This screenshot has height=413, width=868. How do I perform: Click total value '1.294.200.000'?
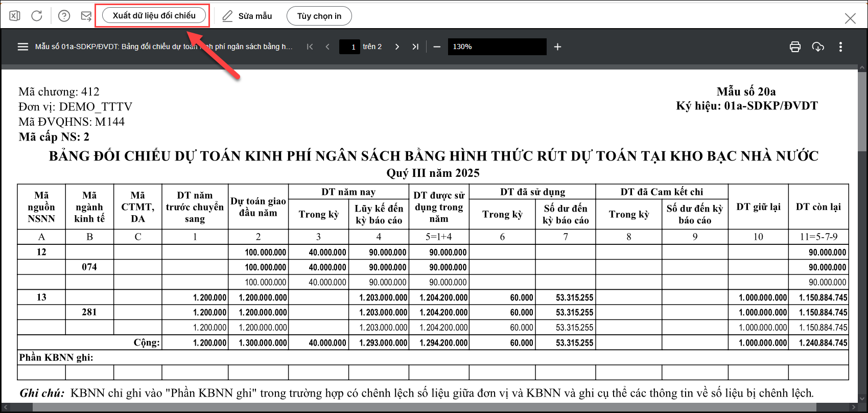click(x=443, y=343)
